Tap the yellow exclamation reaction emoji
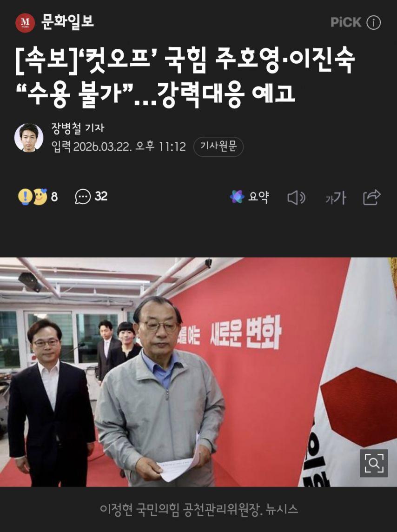 coord(25,197)
